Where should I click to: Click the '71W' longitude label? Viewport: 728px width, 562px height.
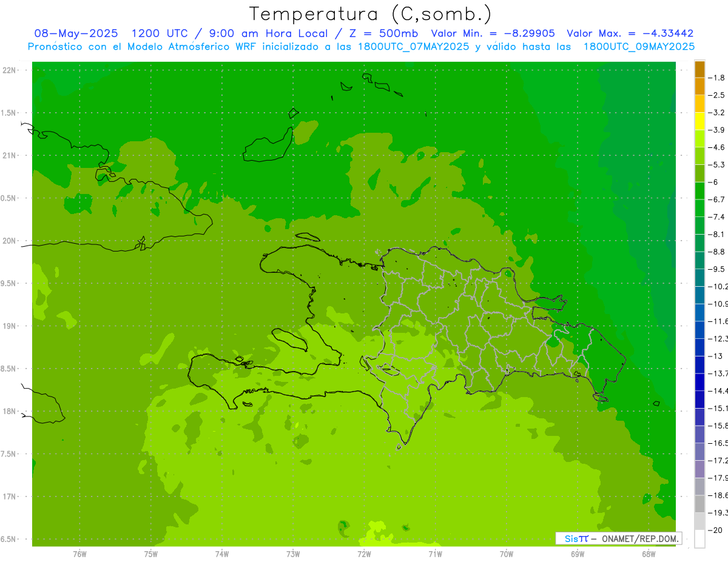click(435, 554)
